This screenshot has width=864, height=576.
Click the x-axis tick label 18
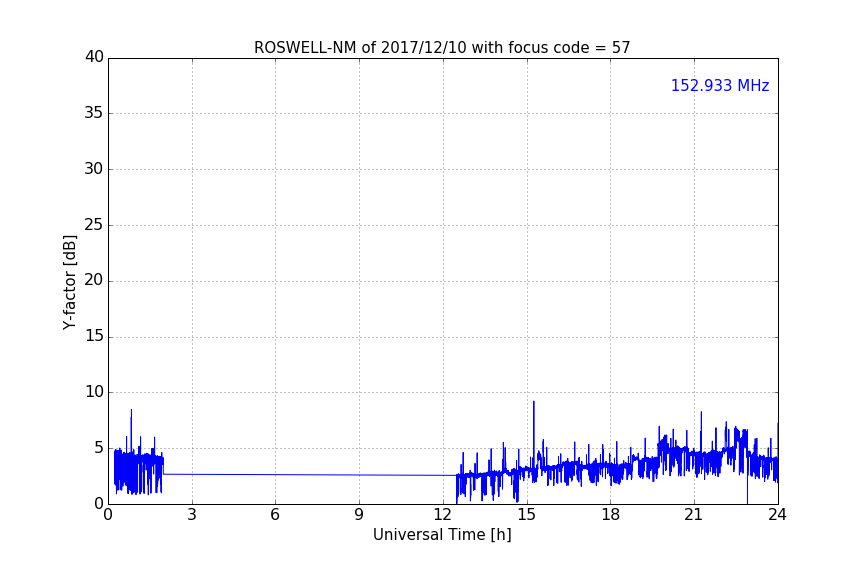[611, 515]
